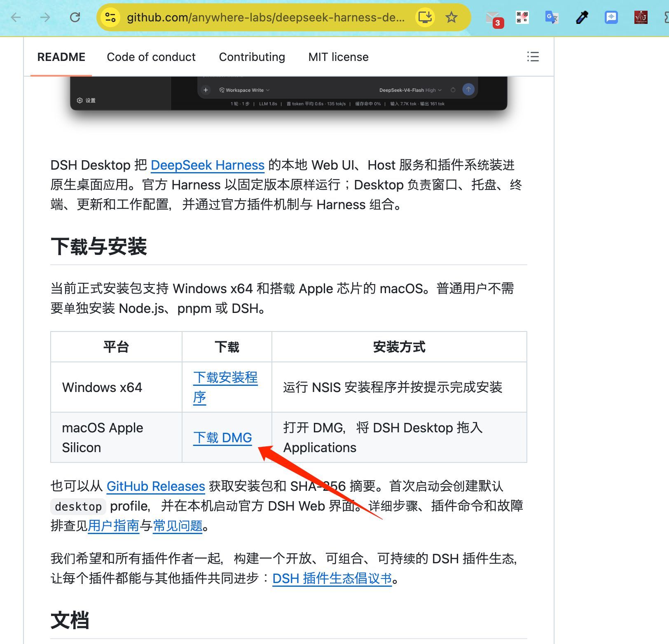The height and width of the screenshot is (644, 669).
Task: Open the red VibeCoding extension
Action: 641,17
